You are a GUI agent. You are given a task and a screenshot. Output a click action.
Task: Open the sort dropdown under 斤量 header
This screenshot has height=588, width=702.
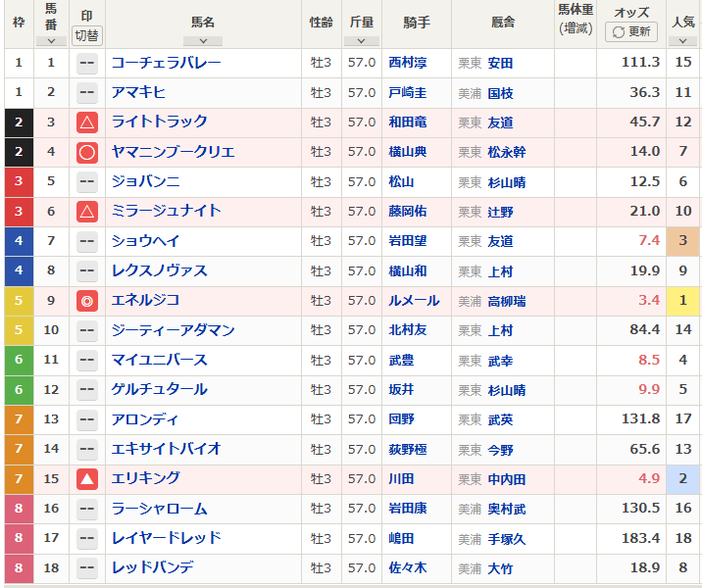click(361, 40)
